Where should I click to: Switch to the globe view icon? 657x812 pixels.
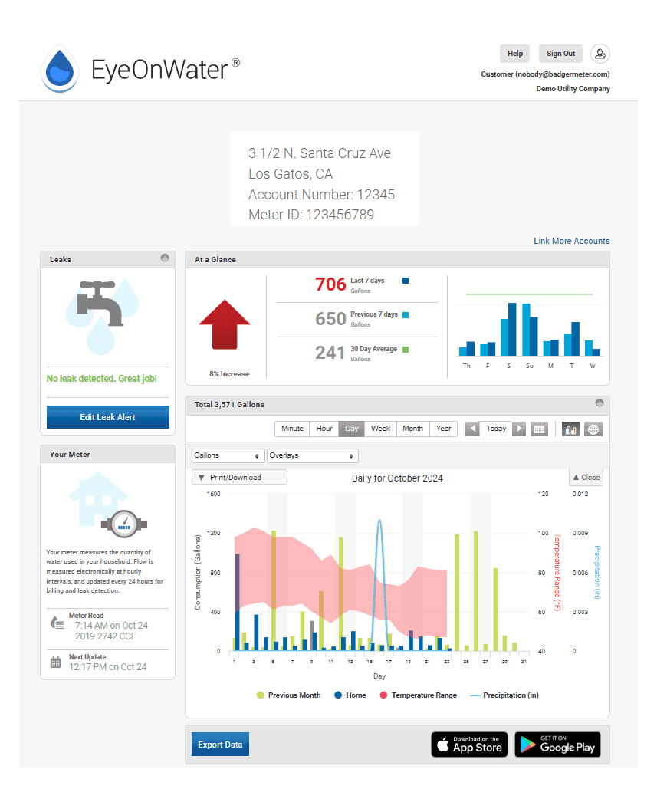[593, 429]
